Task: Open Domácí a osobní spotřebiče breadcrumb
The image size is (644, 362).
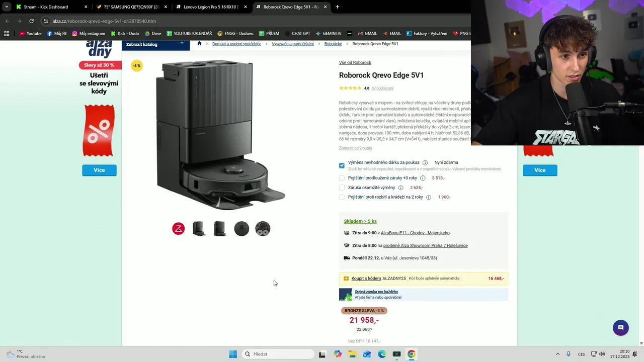Action: (236, 44)
